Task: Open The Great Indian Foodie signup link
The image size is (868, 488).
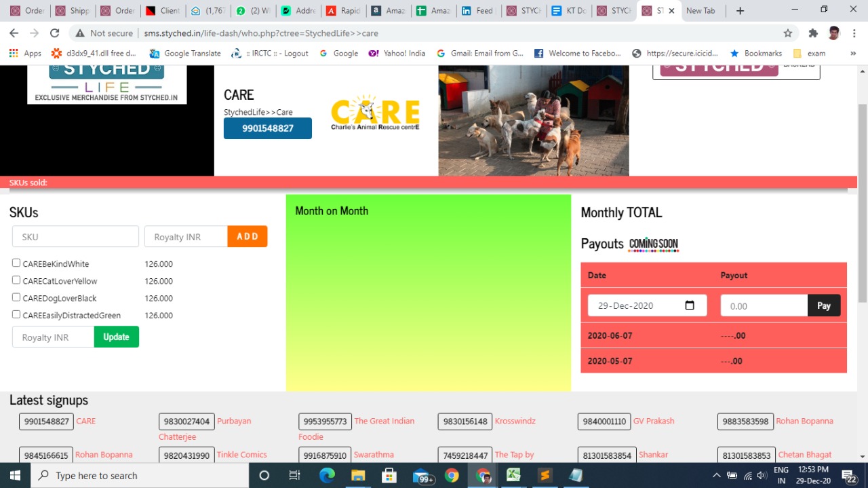Action: pyautogui.click(x=384, y=421)
